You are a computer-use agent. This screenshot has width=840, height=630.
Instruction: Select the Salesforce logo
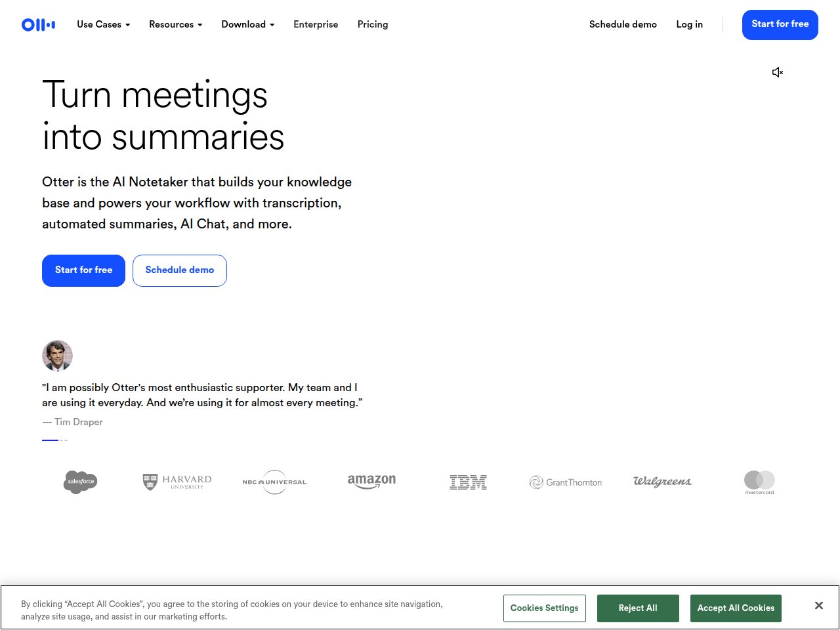[x=80, y=482]
